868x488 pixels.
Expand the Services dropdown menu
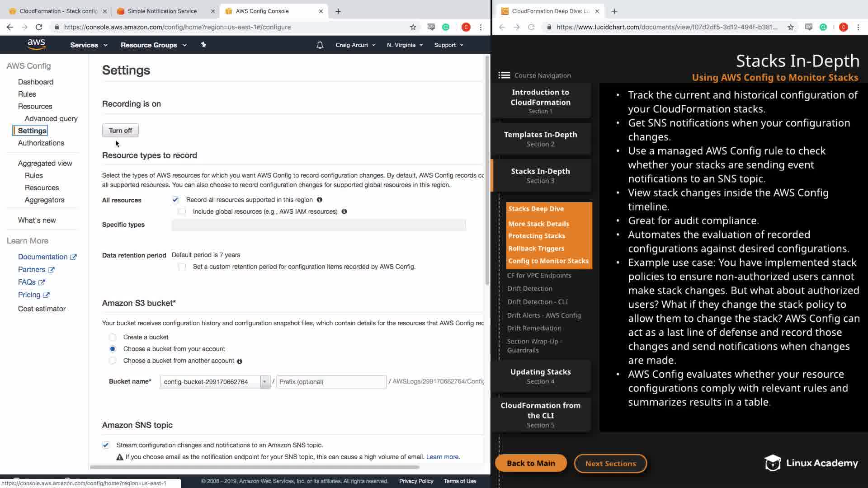tap(89, 45)
